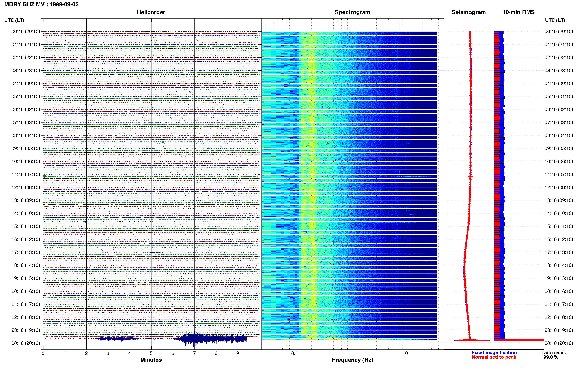Viewport: 588px width, 368px height.
Task: Click the 99.0 % availability value
Action: [551, 357]
